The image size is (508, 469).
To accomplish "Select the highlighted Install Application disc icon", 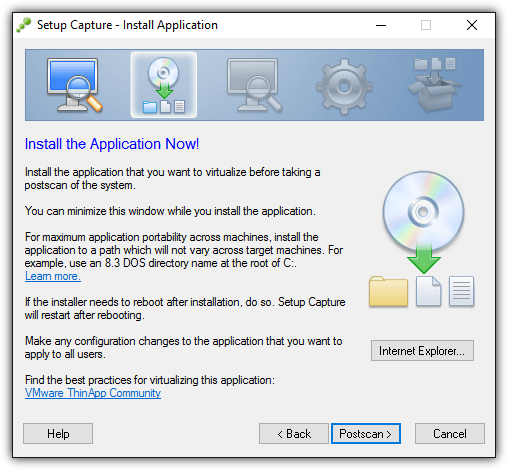I will pos(164,85).
